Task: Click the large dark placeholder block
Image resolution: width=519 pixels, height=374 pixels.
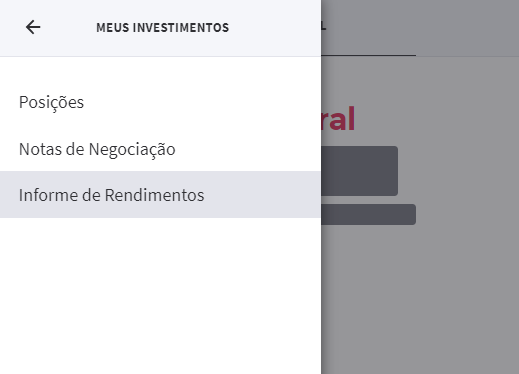Action: click(359, 171)
